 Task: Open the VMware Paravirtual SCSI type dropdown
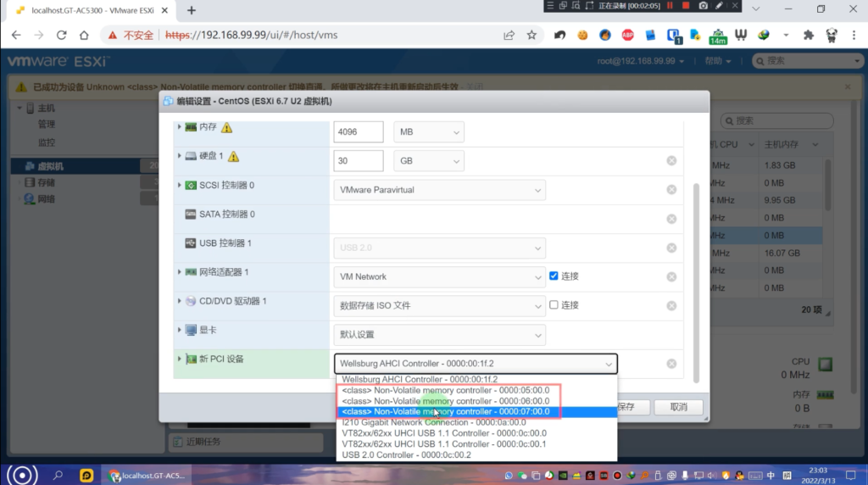pyautogui.click(x=439, y=190)
